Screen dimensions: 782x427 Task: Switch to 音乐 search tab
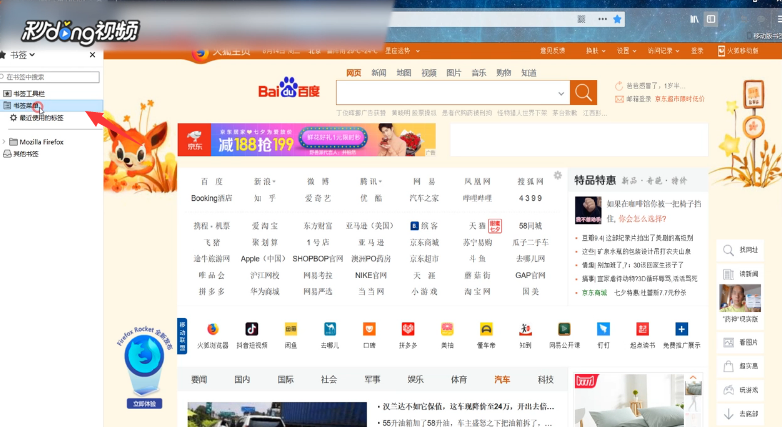pos(479,73)
